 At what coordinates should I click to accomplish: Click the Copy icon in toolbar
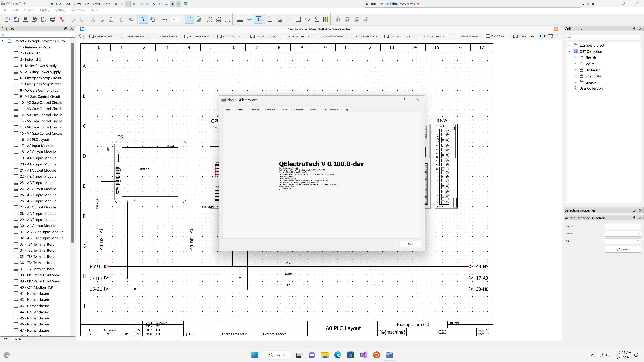pyautogui.click(x=102, y=19)
